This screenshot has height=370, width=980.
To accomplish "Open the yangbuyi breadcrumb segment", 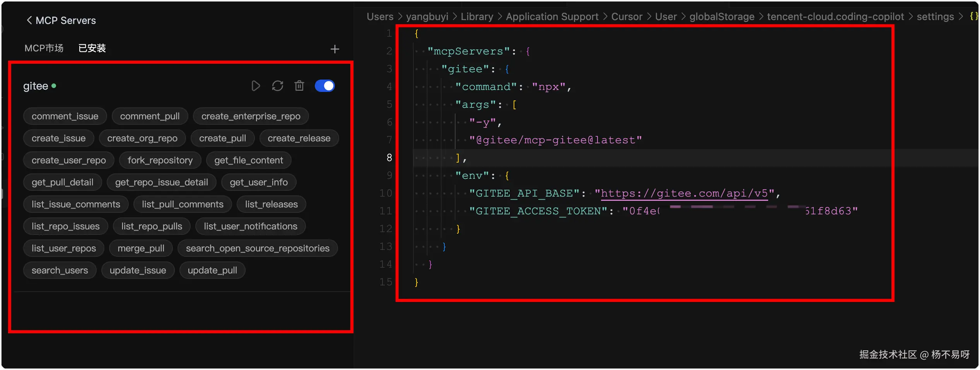I will pos(427,17).
